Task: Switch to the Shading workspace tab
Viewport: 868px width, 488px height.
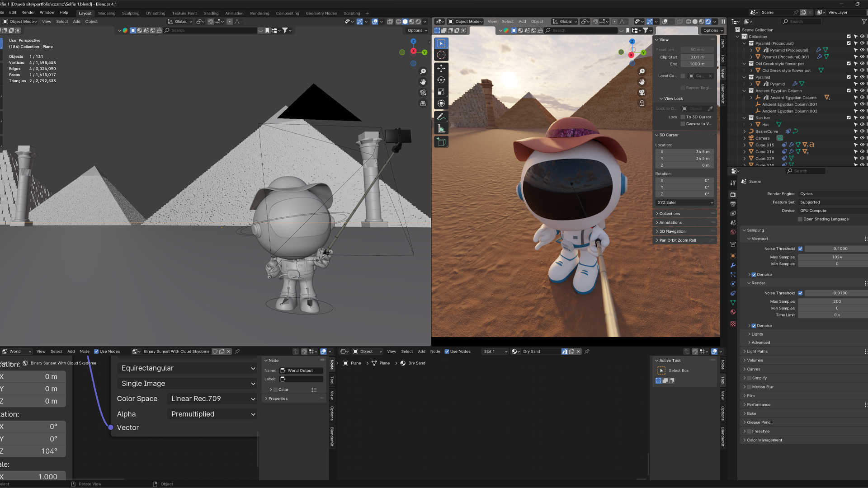Action: (x=211, y=13)
